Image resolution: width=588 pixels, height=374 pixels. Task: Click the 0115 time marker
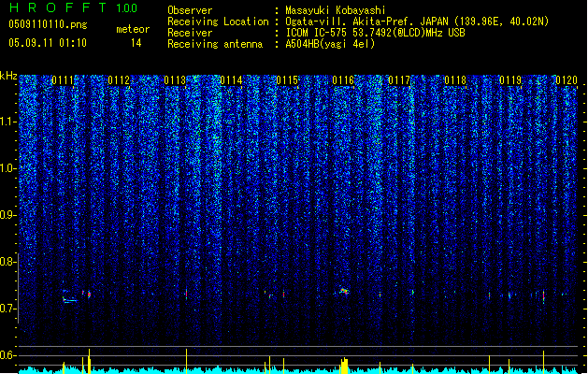click(287, 80)
